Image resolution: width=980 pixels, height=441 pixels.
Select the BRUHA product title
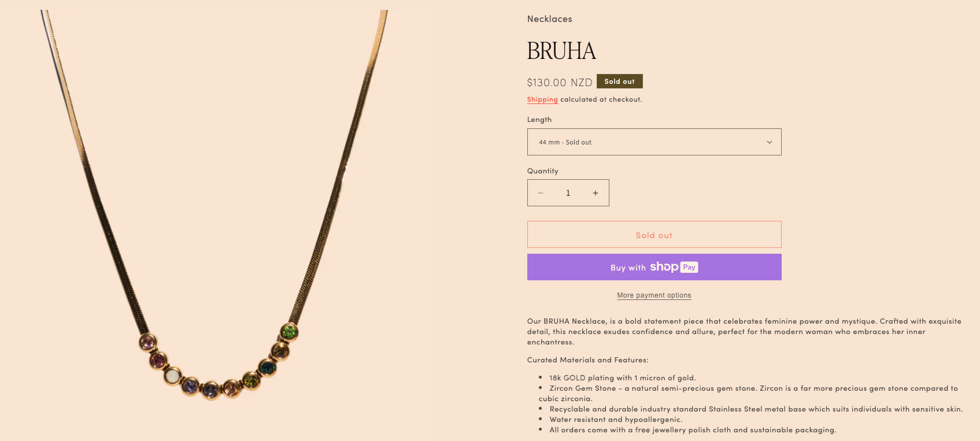[561, 51]
